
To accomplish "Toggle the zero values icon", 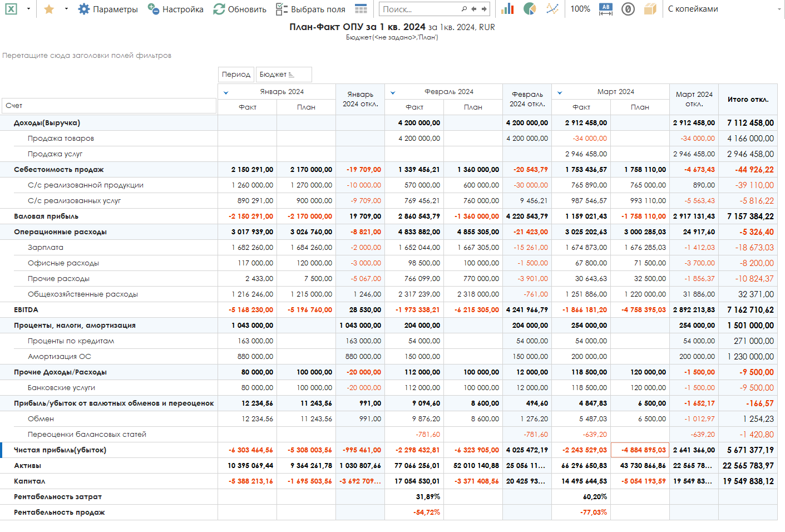I will click(628, 9).
